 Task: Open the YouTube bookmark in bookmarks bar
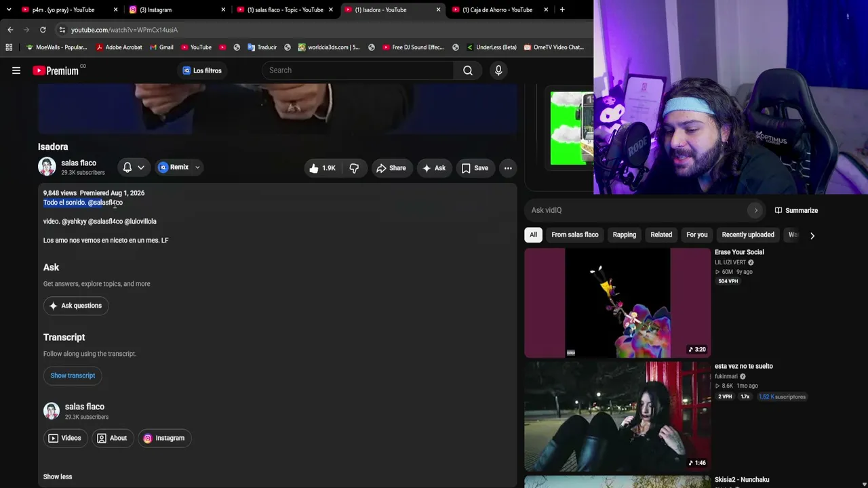click(x=196, y=47)
